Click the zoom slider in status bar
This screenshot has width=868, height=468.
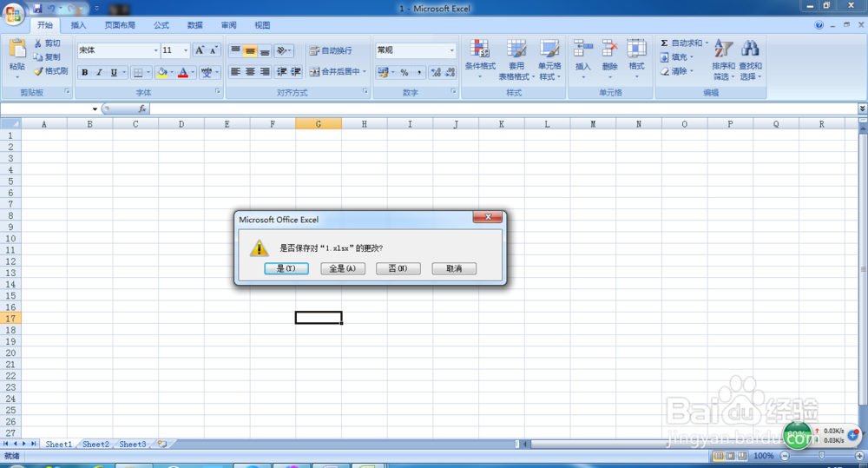pyautogui.click(x=822, y=455)
